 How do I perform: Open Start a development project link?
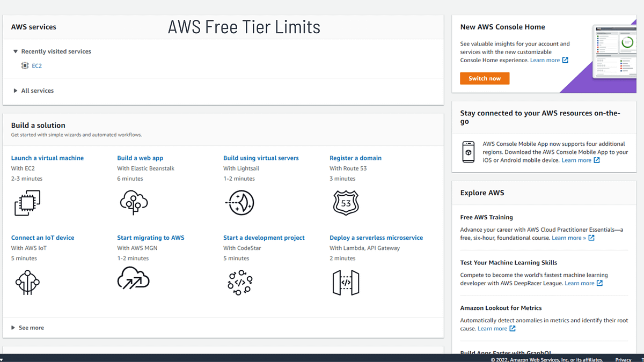(x=264, y=238)
